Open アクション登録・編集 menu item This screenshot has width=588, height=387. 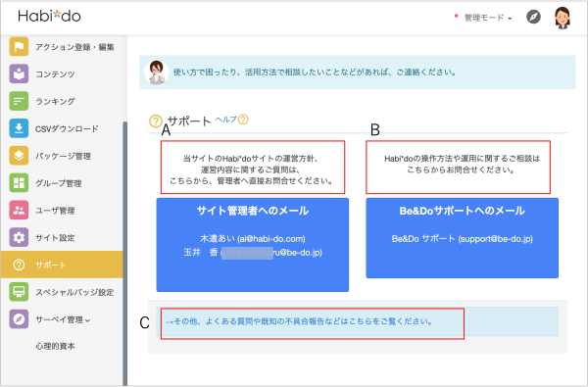click(x=74, y=47)
